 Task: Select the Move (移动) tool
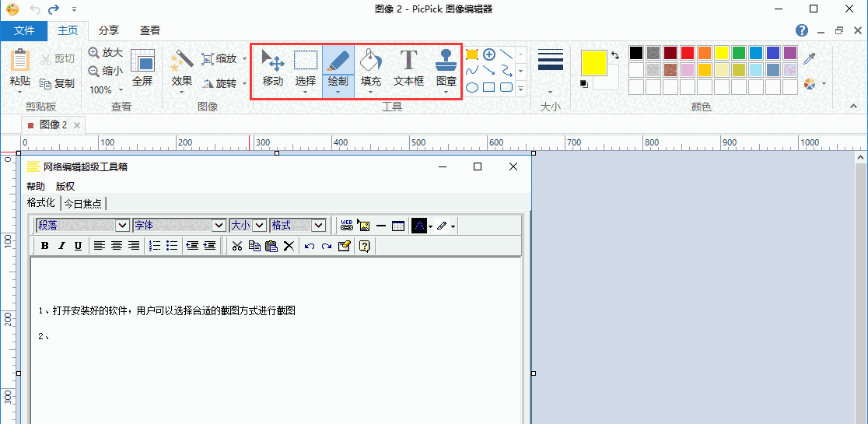273,68
